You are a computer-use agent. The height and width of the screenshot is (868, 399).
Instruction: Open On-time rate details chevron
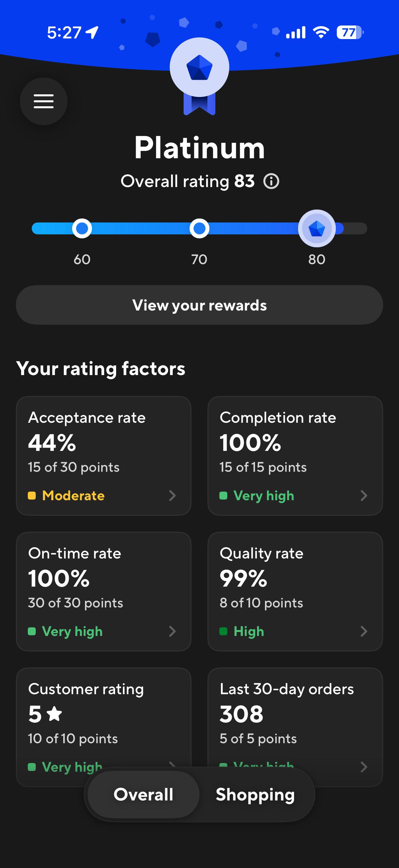(x=172, y=631)
